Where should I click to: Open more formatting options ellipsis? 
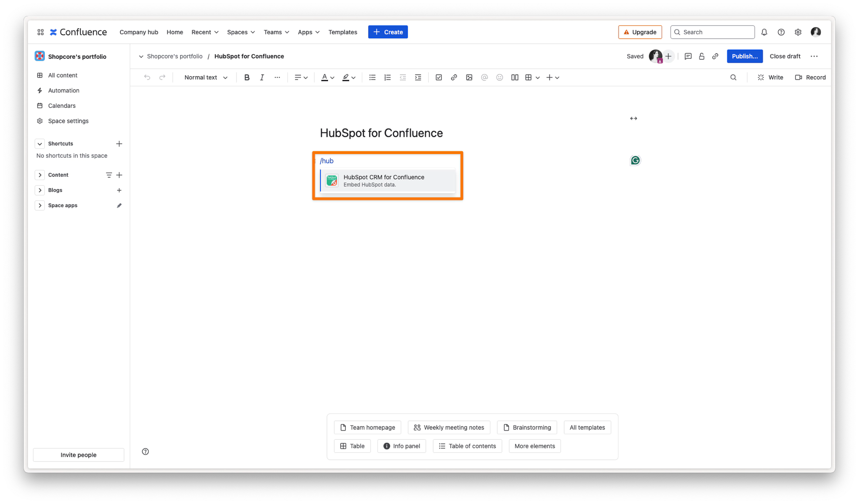pyautogui.click(x=277, y=77)
